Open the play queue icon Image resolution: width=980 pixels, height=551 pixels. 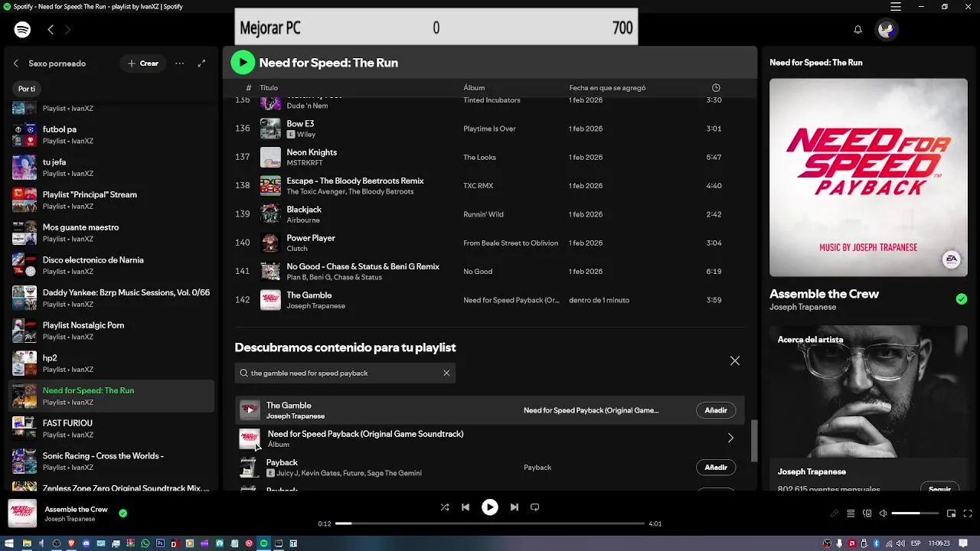(851, 514)
